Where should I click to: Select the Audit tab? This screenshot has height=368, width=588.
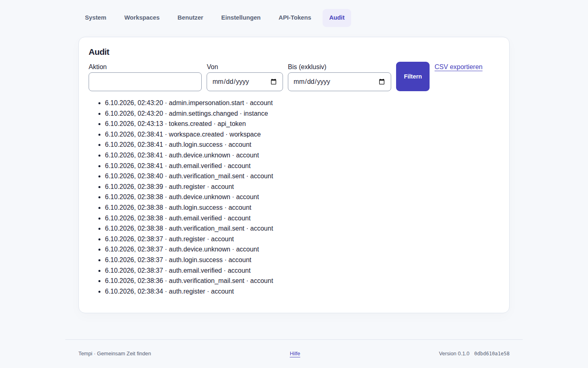point(337,18)
